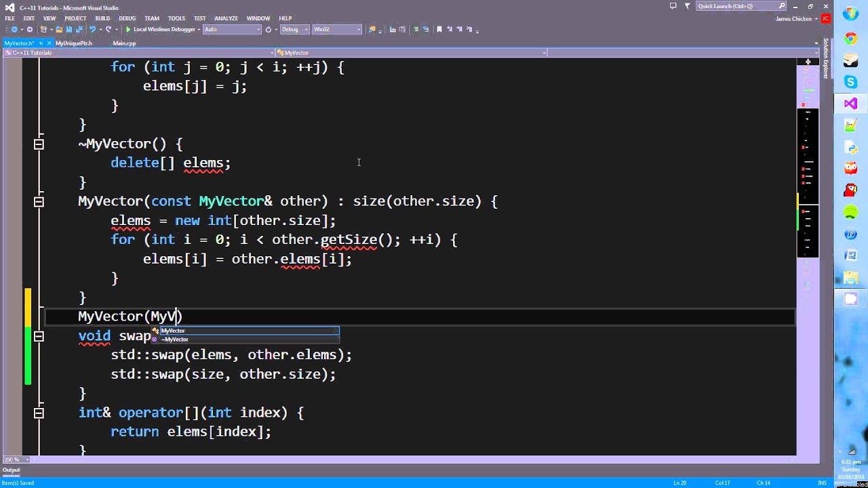This screenshot has height=488, width=868.
Task: Click the Save file icon in toolbar
Action: (x=68, y=29)
